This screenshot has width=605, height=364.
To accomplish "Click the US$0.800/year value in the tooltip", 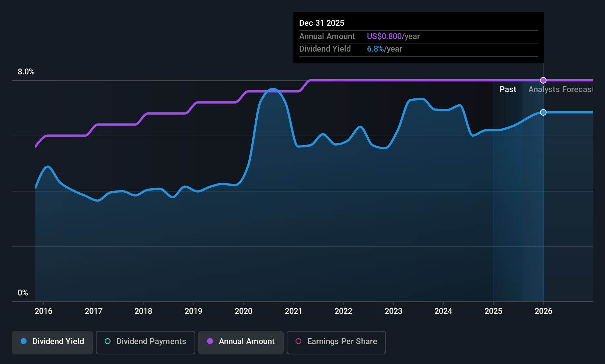I will [x=393, y=36].
